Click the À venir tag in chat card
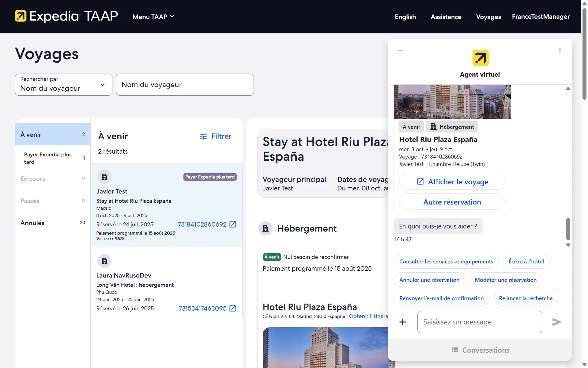The height and width of the screenshot is (368, 588). pyautogui.click(x=411, y=127)
